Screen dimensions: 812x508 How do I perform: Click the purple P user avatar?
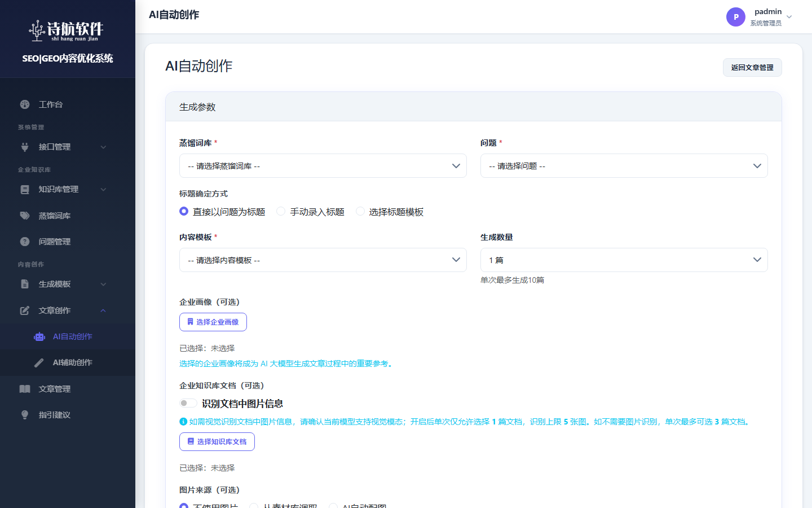click(x=736, y=17)
